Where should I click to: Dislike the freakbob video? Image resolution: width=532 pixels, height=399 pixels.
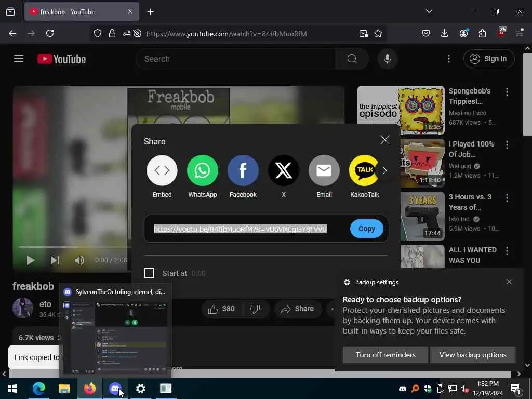(255, 309)
